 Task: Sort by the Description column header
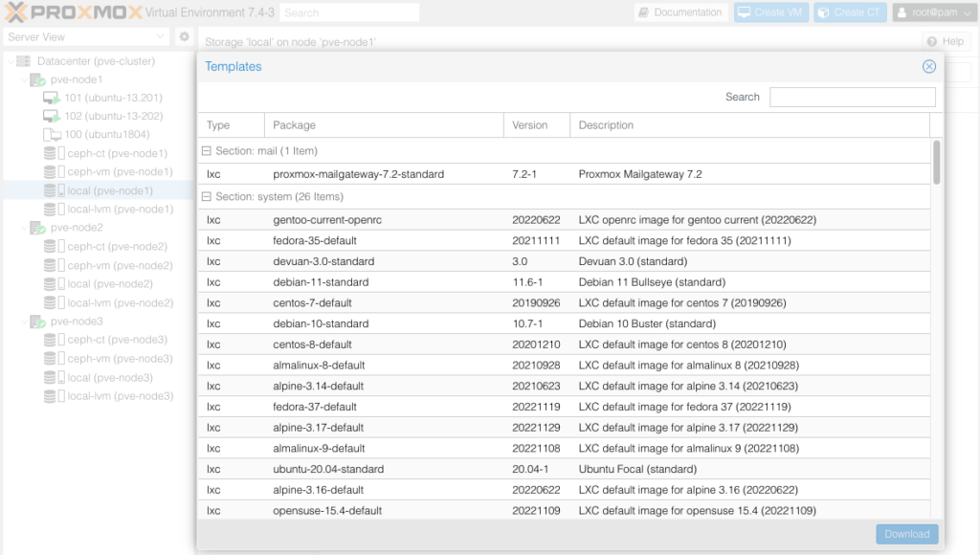[x=750, y=125]
